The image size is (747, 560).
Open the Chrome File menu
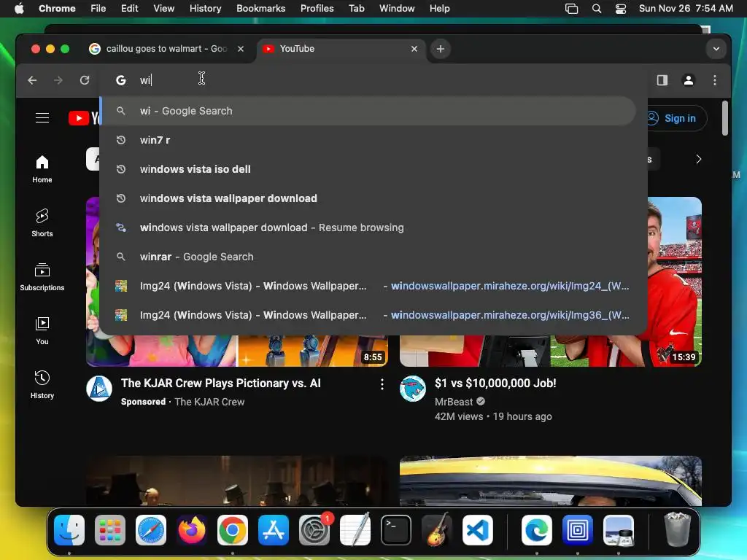pos(98,9)
